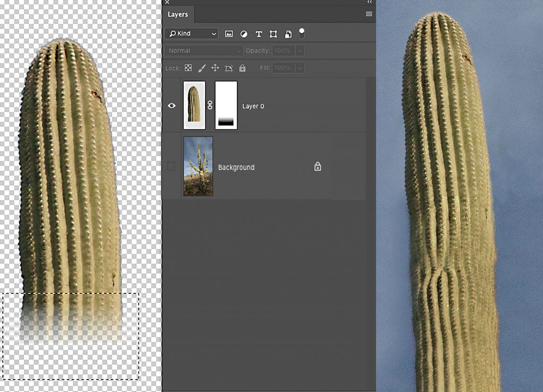Open the blend mode dropdown showing Normal
The height and width of the screenshot is (392, 543).
point(203,50)
